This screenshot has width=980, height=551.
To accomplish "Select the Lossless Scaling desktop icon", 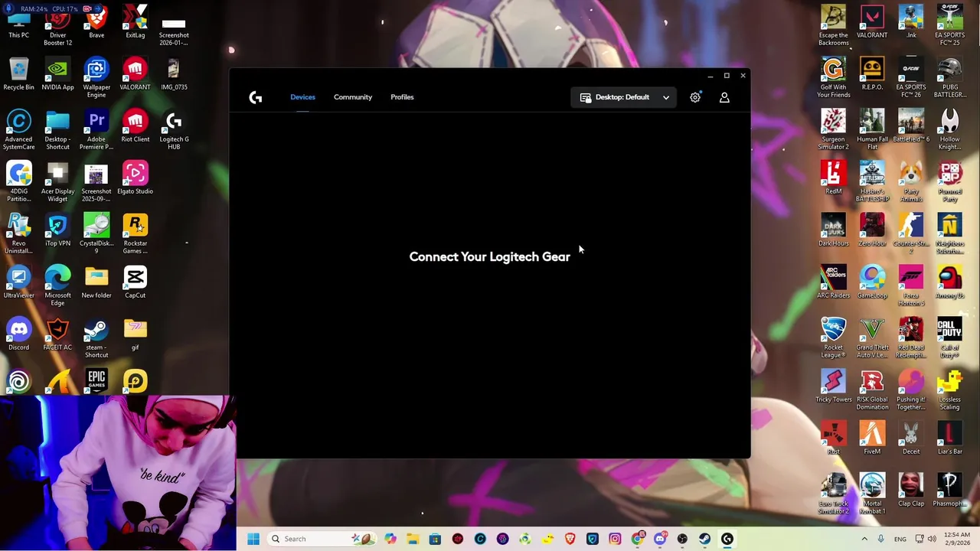I will coord(949,390).
